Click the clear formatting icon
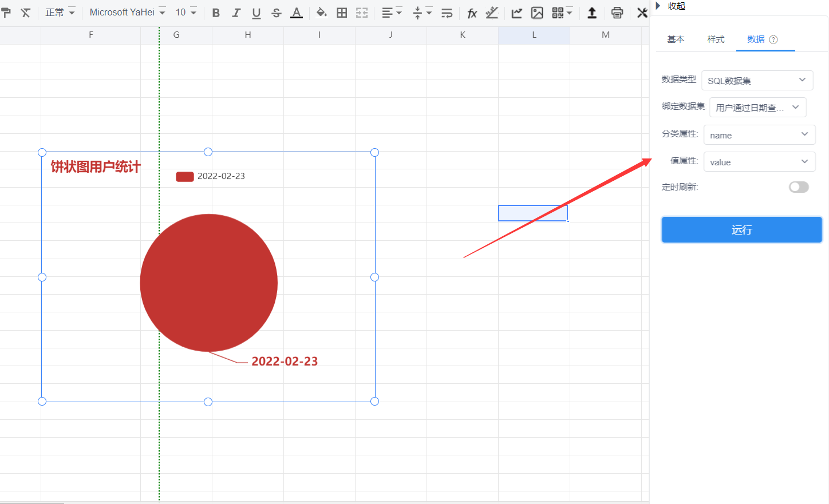Image resolution: width=829 pixels, height=504 pixels. (26, 13)
